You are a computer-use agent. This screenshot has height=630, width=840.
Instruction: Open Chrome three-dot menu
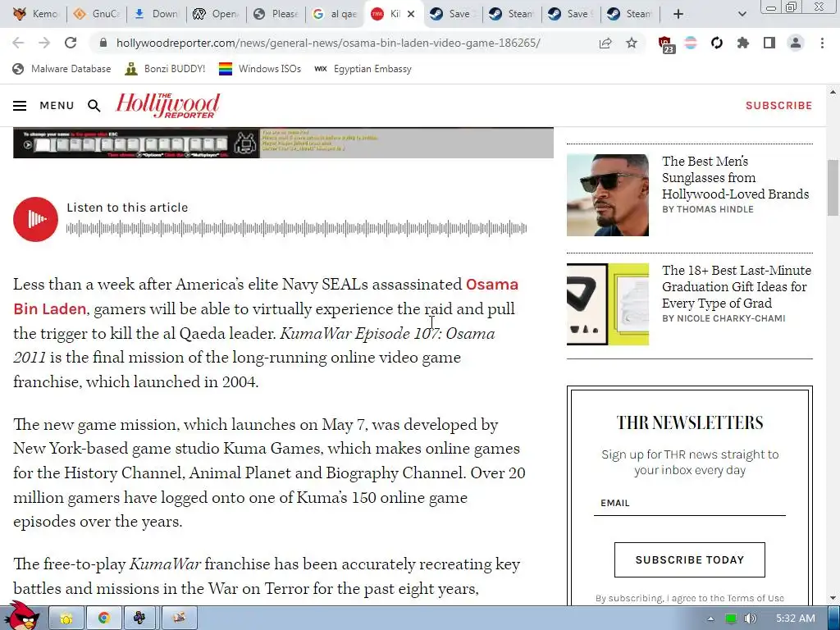(x=822, y=43)
